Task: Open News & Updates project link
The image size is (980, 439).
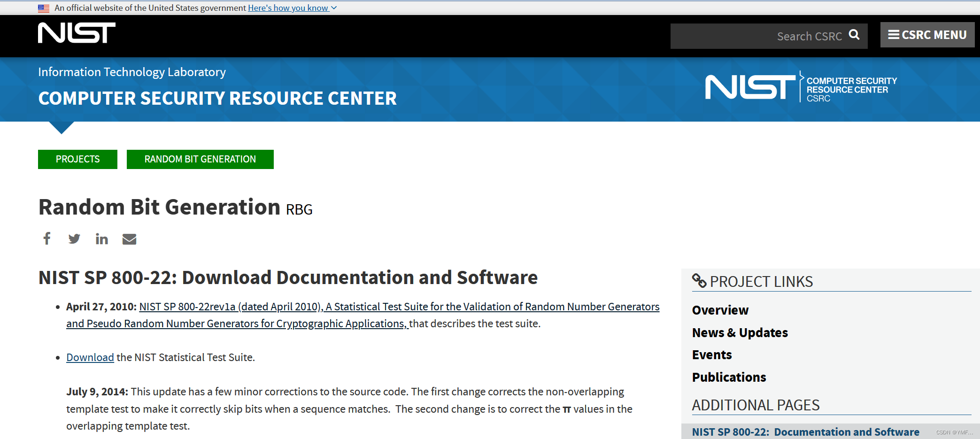Action: (740, 333)
